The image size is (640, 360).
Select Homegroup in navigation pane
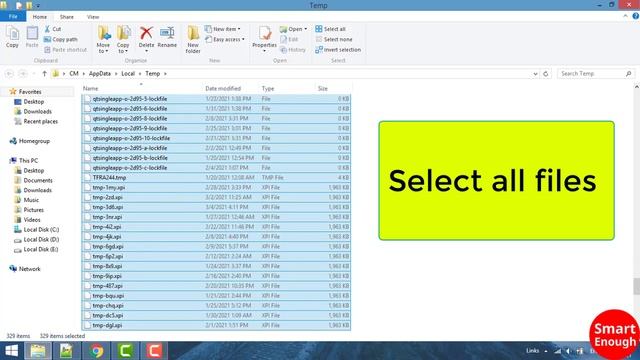click(x=34, y=141)
